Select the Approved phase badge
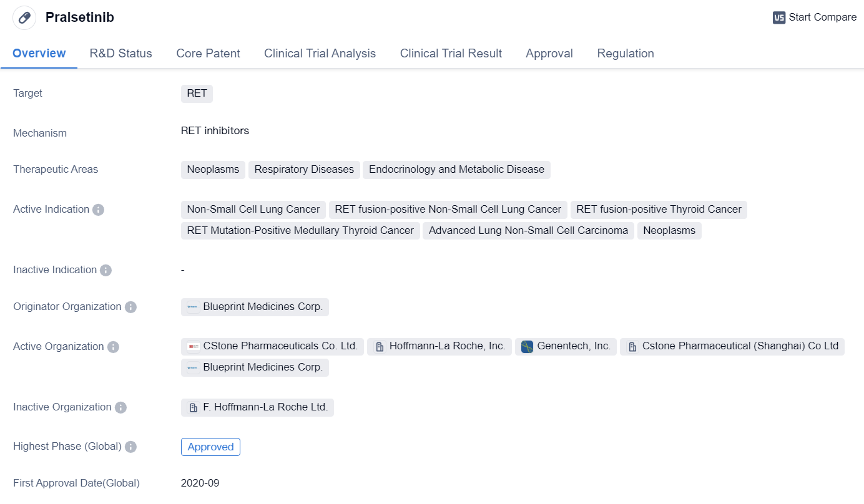The image size is (864, 504). click(x=210, y=447)
